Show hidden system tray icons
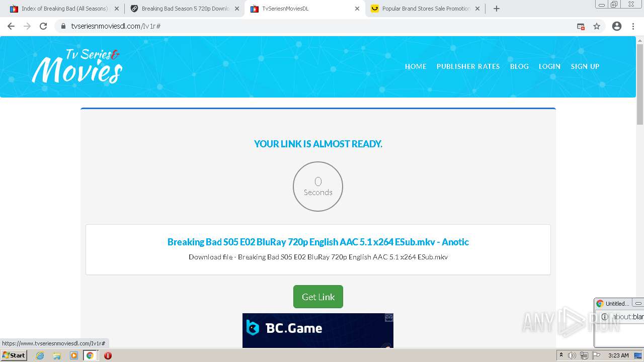Screen dimensions: 644x362 pos(561,355)
